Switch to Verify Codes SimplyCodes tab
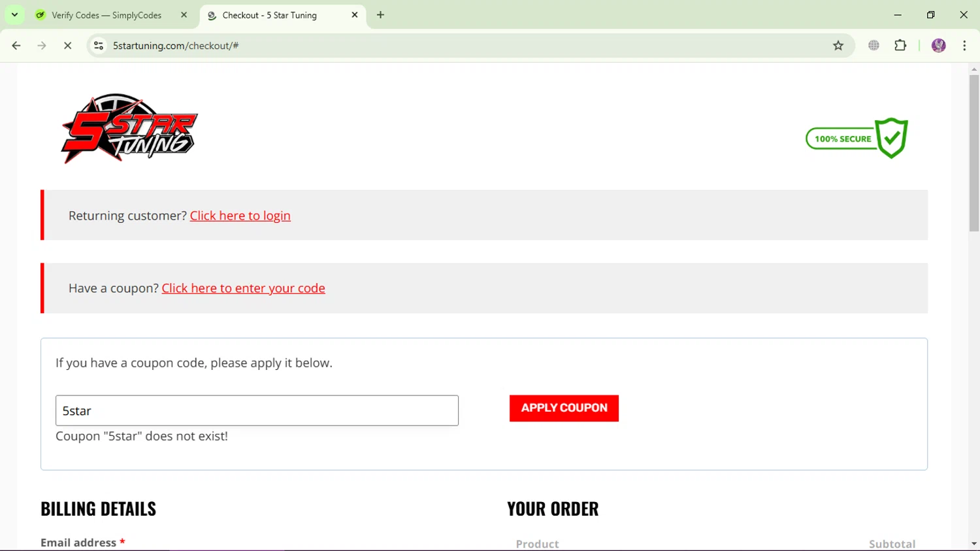980x551 pixels. tap(107, 15)
